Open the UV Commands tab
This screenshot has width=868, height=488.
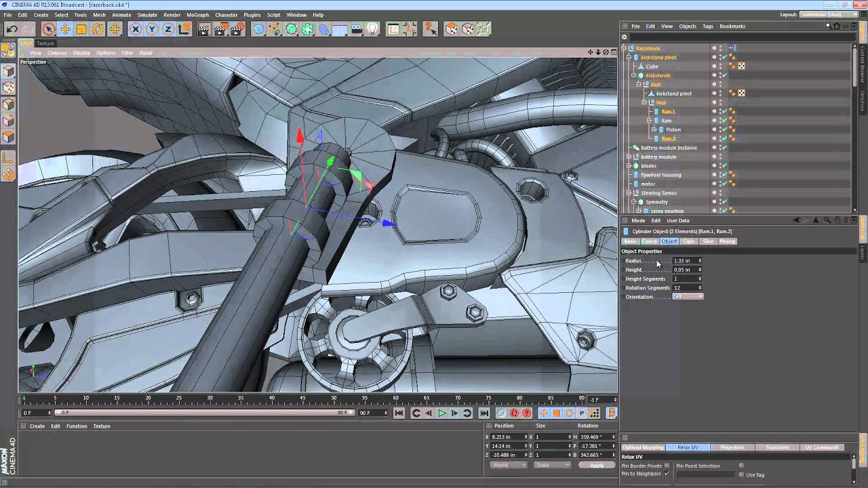pyautogui.click(x=822, y=447)
